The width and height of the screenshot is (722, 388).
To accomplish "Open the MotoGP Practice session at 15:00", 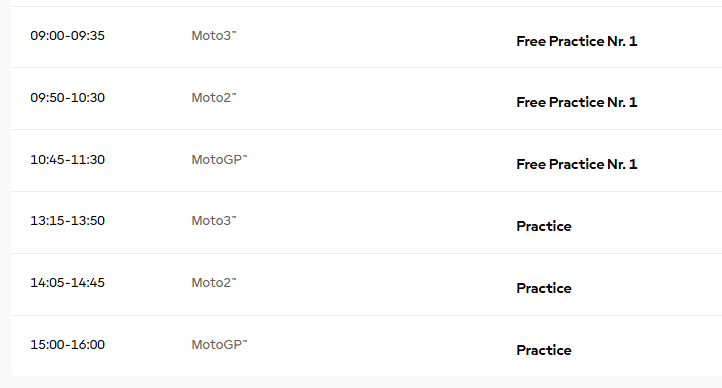I will point(544,350).
